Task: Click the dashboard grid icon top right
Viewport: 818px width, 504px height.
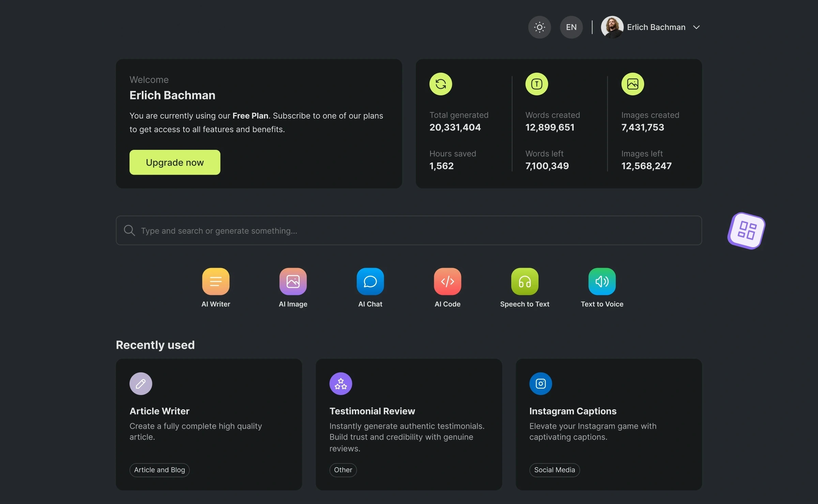Action: coord(747,230)
